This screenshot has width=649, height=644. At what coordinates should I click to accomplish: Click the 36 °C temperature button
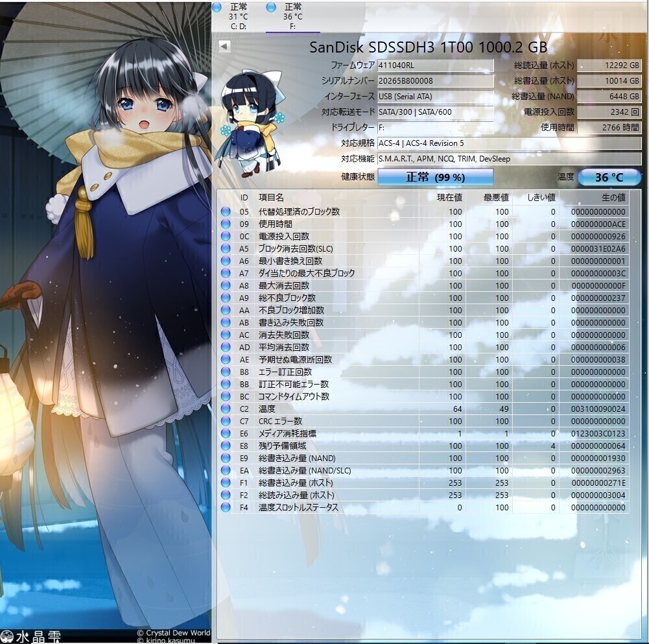pyautogui.click(x=609, y=177)
